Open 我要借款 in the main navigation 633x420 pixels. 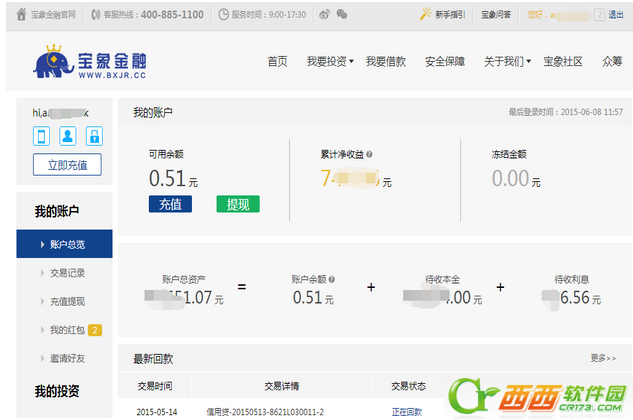click(386, 62)
